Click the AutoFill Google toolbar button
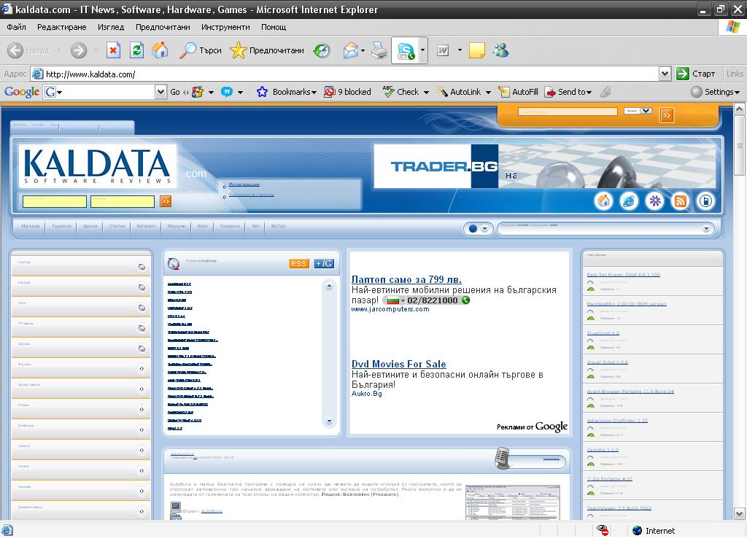 [x=519, y=92]
